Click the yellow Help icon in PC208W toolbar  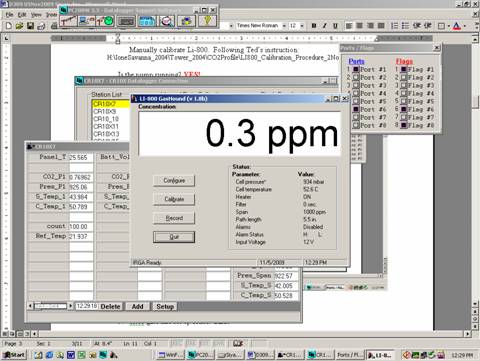coord(207,21)
